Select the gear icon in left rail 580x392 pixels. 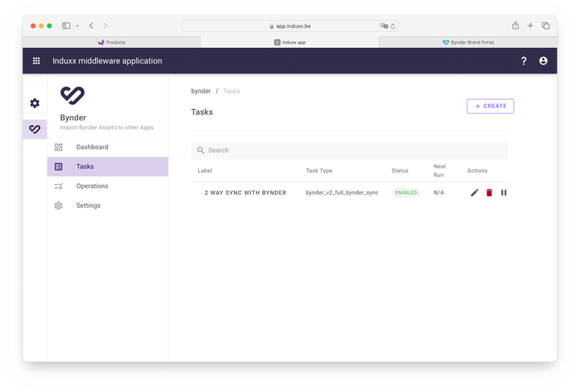pos(35,103)
